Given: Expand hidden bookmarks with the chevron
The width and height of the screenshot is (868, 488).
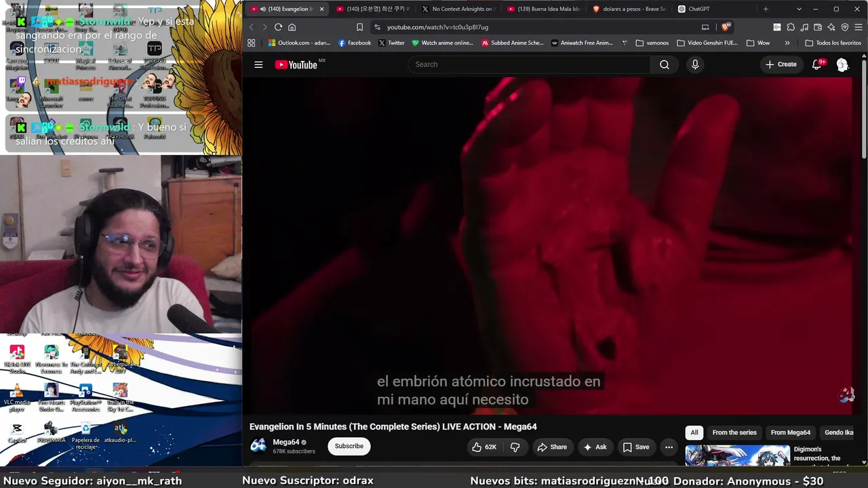Looking at the screenshot, I should pos(787,43).
